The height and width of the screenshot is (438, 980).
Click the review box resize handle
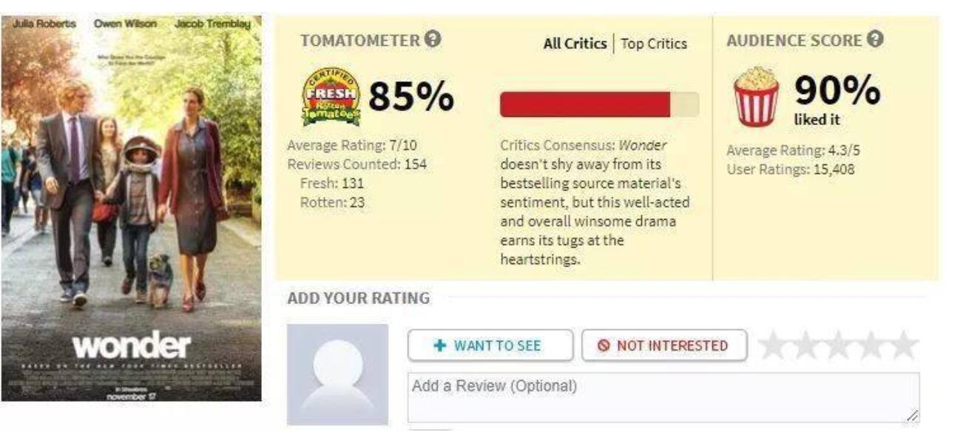(x=913, y=416)
